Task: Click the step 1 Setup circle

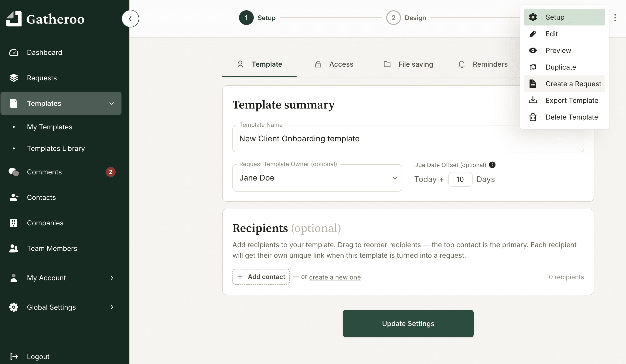Action: (246, 18)
